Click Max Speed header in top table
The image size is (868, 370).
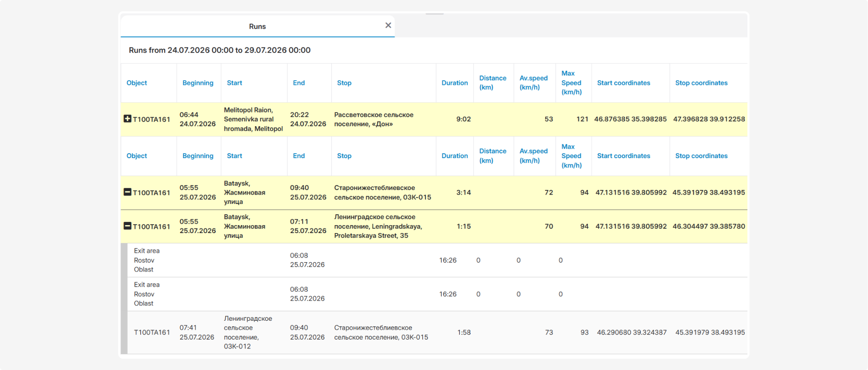click(x=571, y=83)
